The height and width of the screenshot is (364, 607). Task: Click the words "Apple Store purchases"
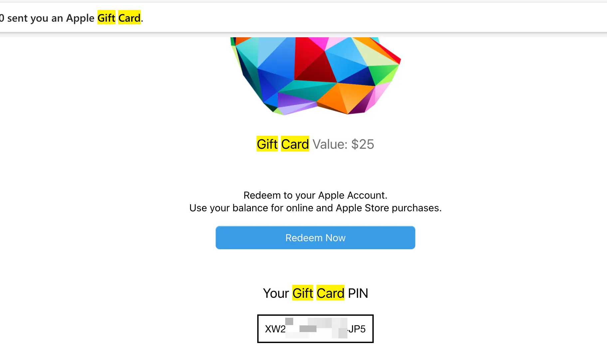(388, 208)
